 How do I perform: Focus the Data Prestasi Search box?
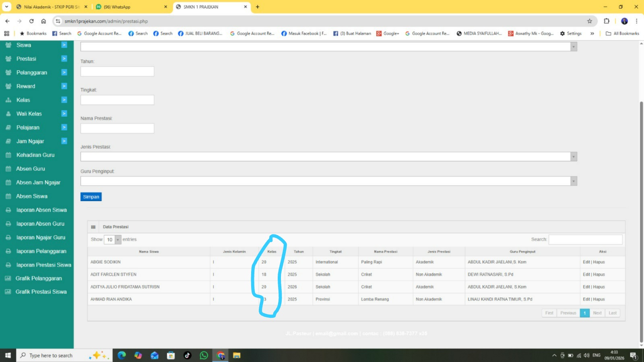[585, 240]
